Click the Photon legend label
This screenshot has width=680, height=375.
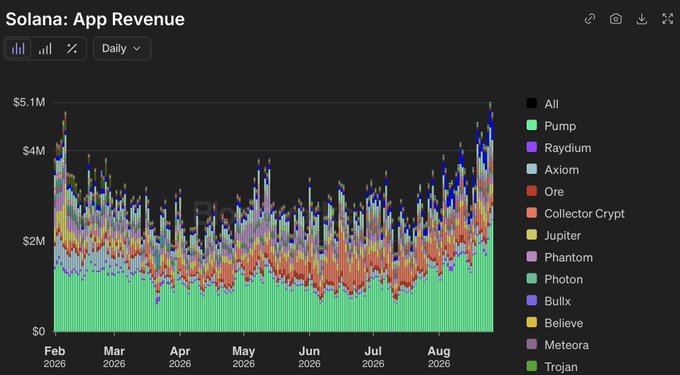click(564, 280)
